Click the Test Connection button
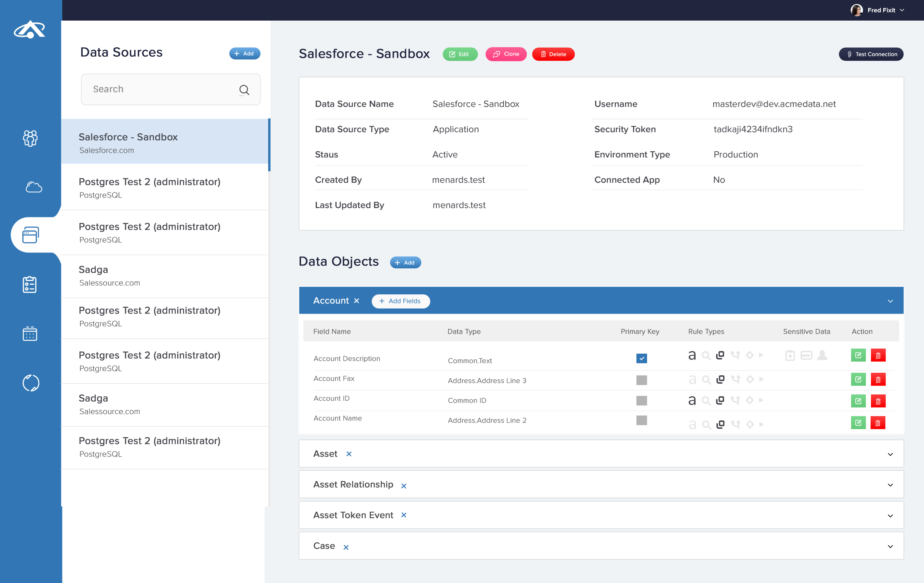924x583 pixels. tap(871, 54)
